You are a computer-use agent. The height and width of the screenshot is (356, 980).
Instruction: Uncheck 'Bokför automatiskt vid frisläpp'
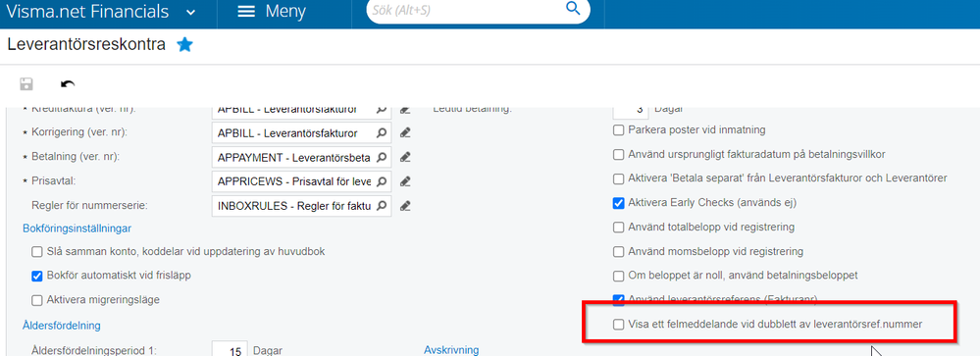[37, 276]
